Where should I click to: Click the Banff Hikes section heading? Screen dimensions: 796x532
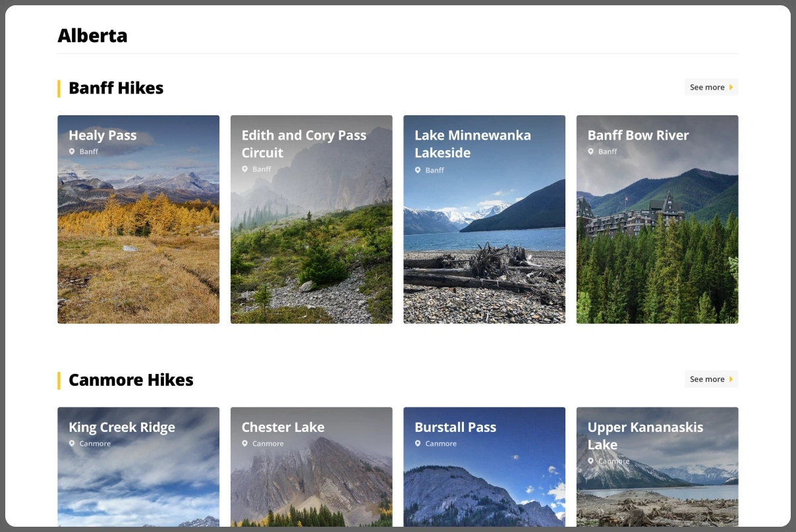[x=116, y=88]
